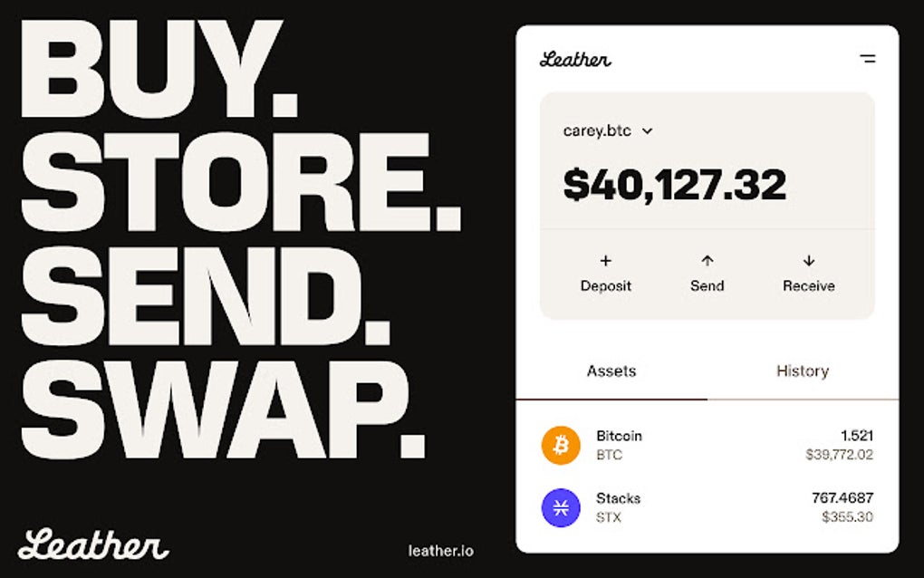The height and width of the screenshot is (578, 924).
Task: Click the large Leather logo at bottom left
Action: [93, 544]
